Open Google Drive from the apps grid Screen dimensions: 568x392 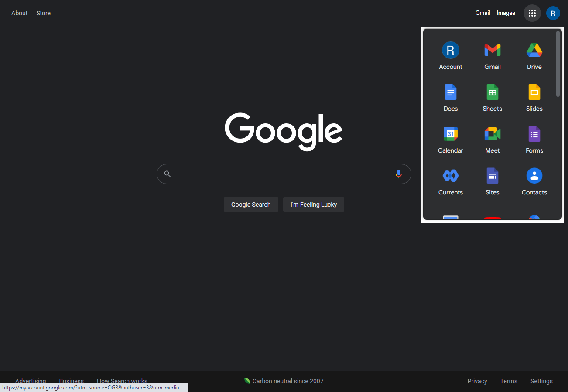[534, 55]
